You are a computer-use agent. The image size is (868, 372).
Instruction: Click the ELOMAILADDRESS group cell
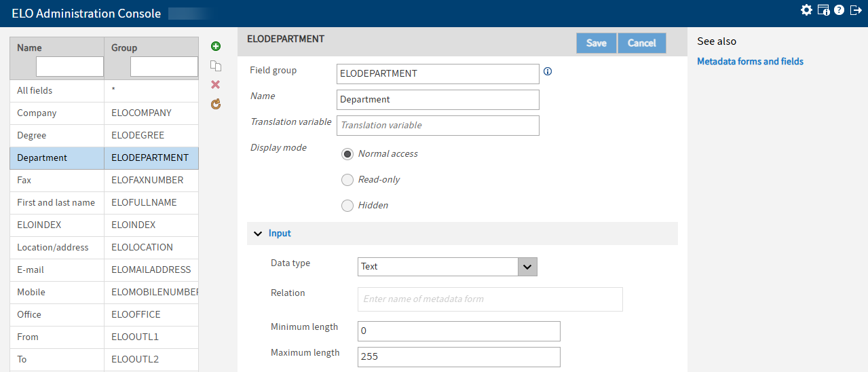click(x=151, y=270)
